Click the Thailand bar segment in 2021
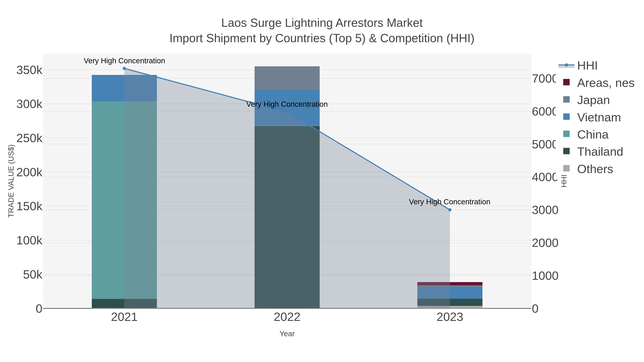The width and height of the screenshot is (644, 362). (124, 304)
